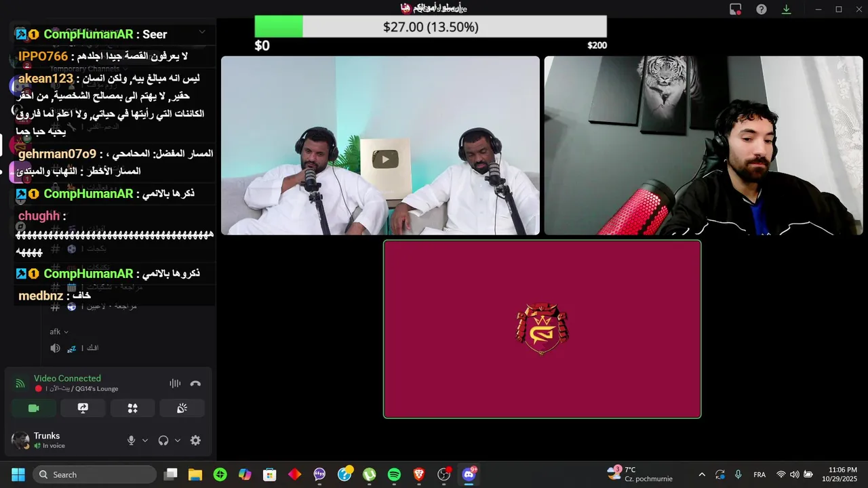Open Discord User Settings gear

click(x=195, y=441)
